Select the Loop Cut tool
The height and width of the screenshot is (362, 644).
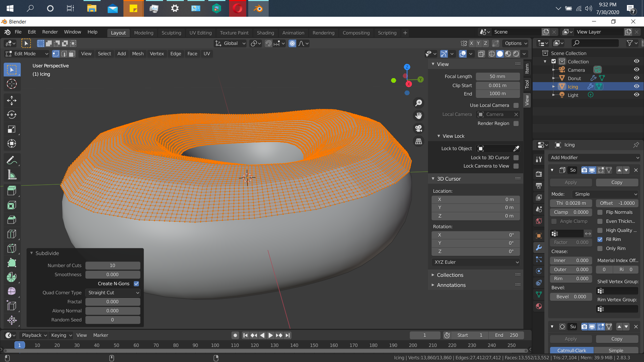click(12, 234)
